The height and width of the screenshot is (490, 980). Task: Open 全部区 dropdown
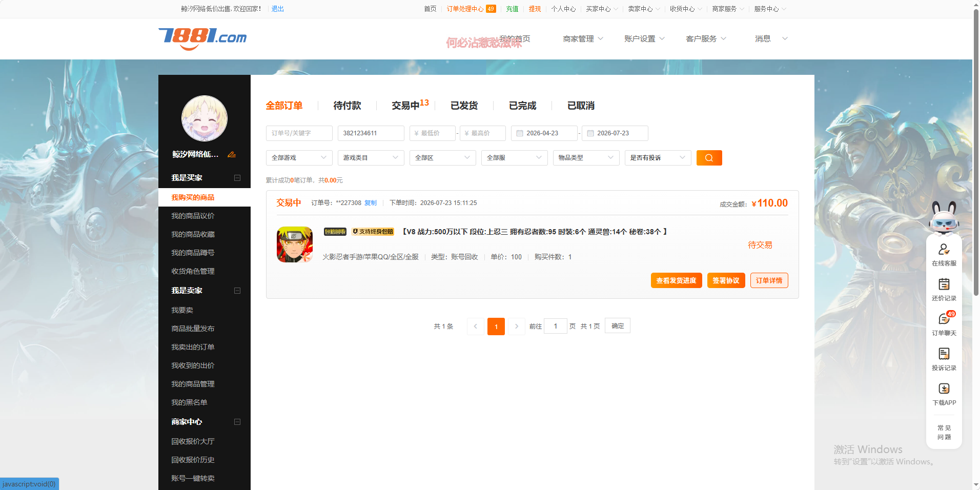coord(443,158)
